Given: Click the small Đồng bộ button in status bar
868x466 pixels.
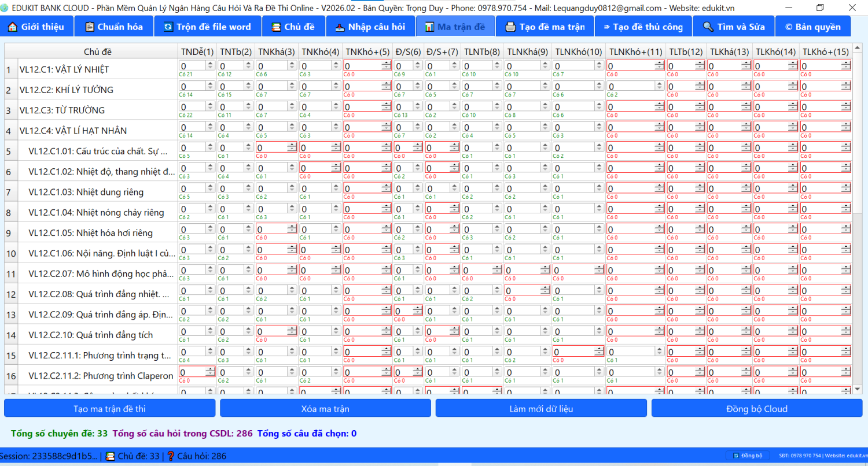Looking at the screenshot, I should (747, 456).
